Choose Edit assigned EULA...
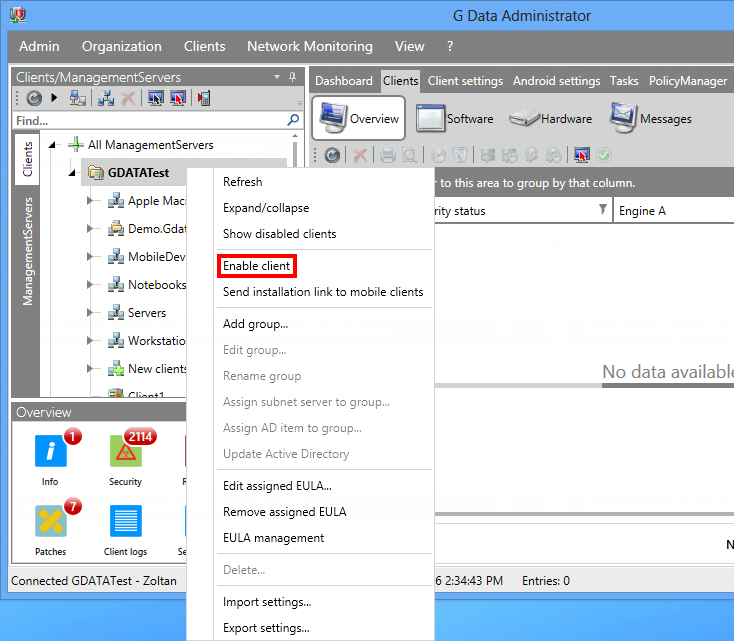 click(277, 486)
